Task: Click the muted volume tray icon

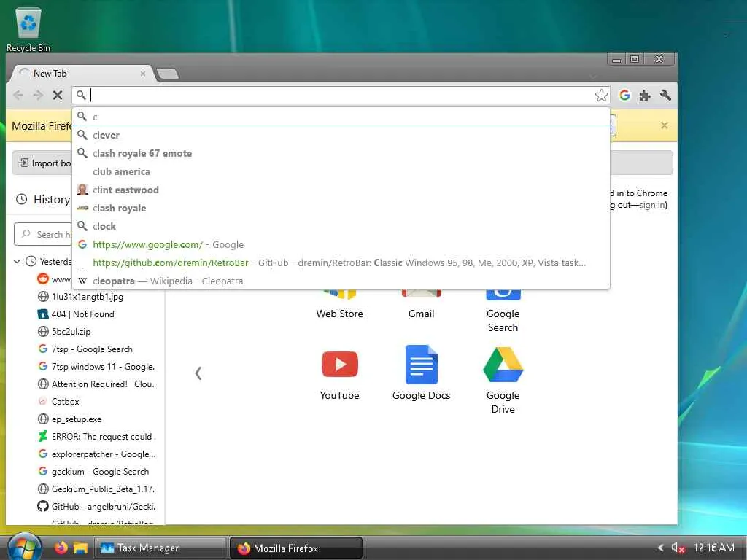Action: (678, 548)
